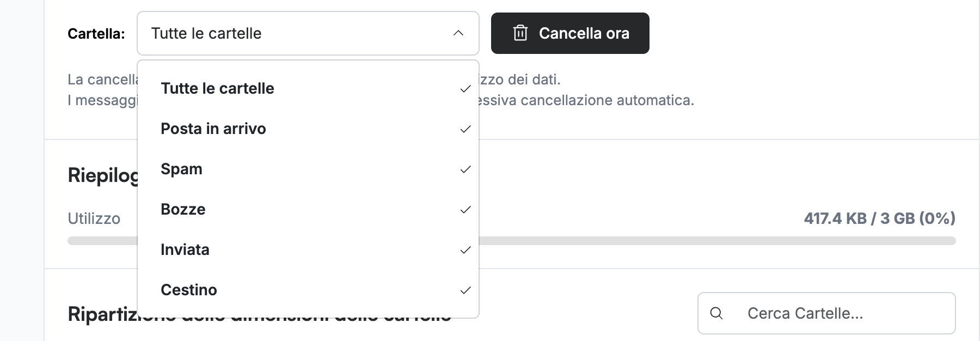This screenshot has width=980, height=341.
Task: Click the search magnifier icon
Action: tap(716, 313)
